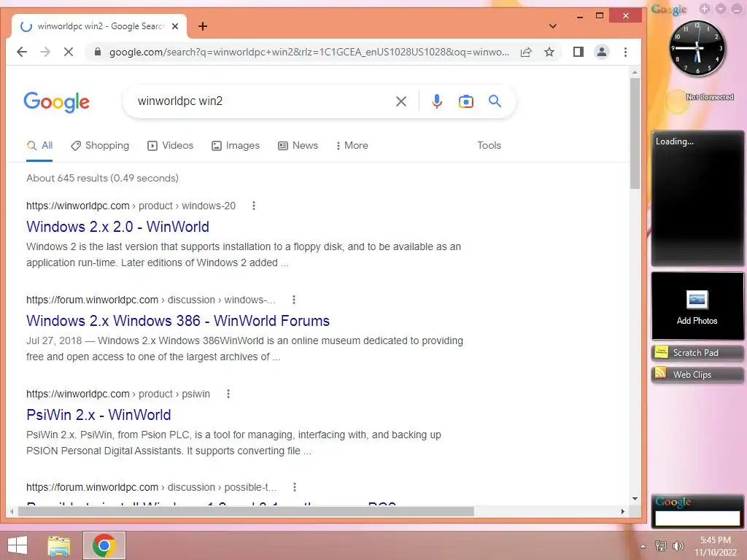The height and width of the screenshot is (560, 747).
Task: Open search Tools
Action: click(489, 145)
